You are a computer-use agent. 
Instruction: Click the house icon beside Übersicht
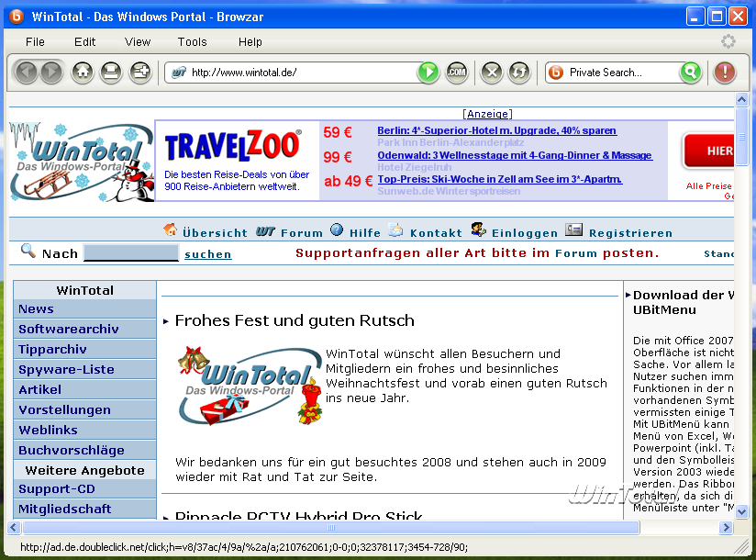[171, 230]
